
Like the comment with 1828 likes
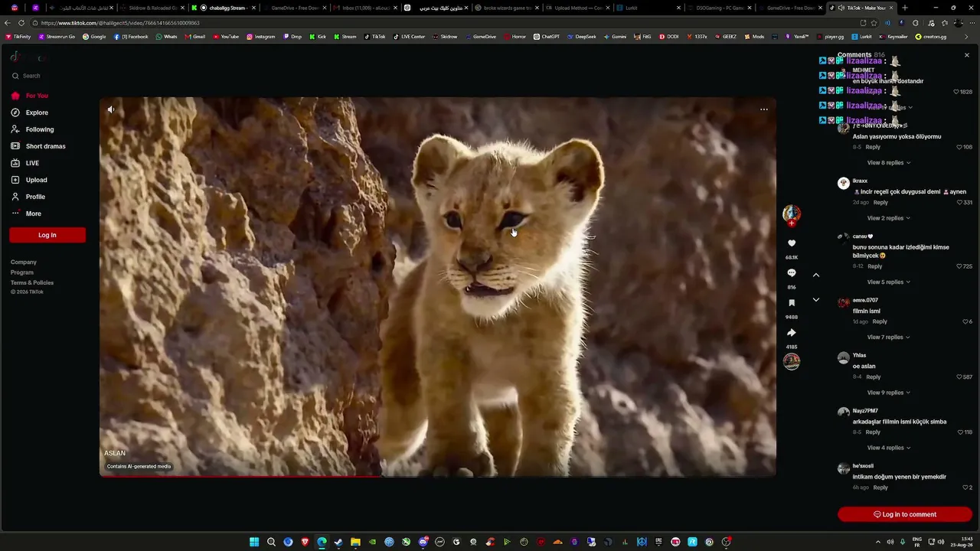pos(956,92)
